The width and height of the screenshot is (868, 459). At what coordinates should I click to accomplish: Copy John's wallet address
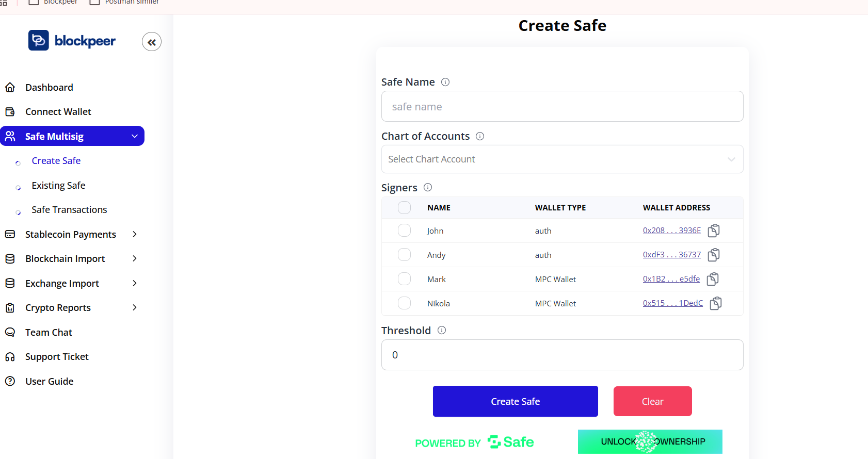(714, 231)
